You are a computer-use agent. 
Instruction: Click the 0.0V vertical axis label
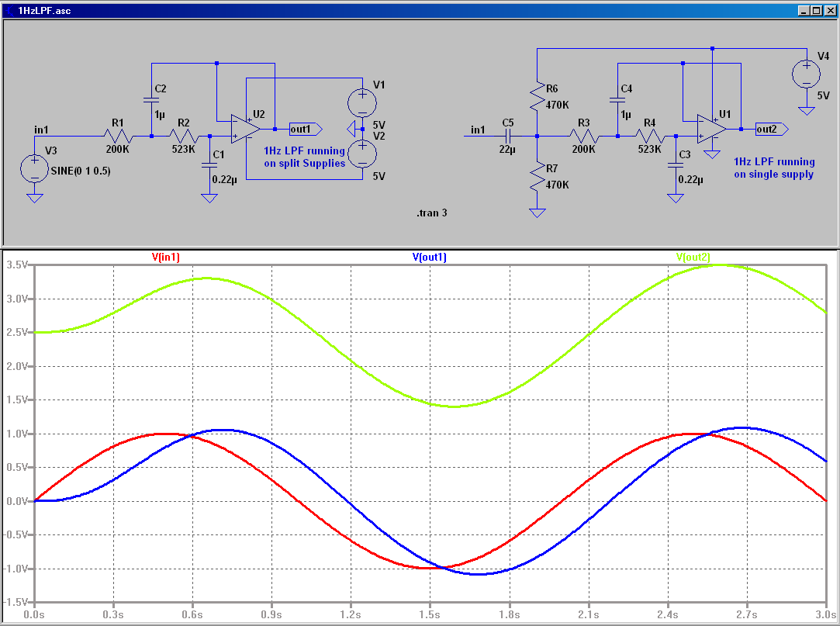click(16, 501)
